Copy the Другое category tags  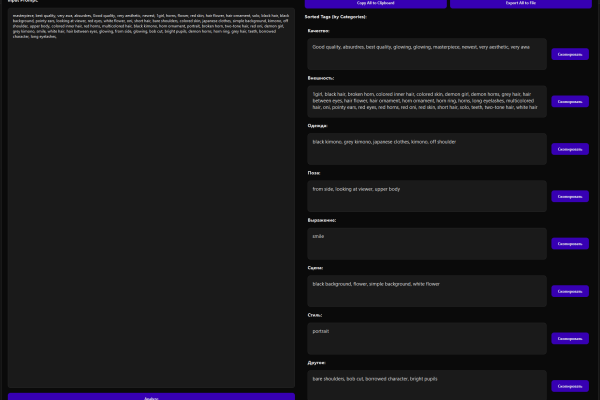(x=570, y=386)
